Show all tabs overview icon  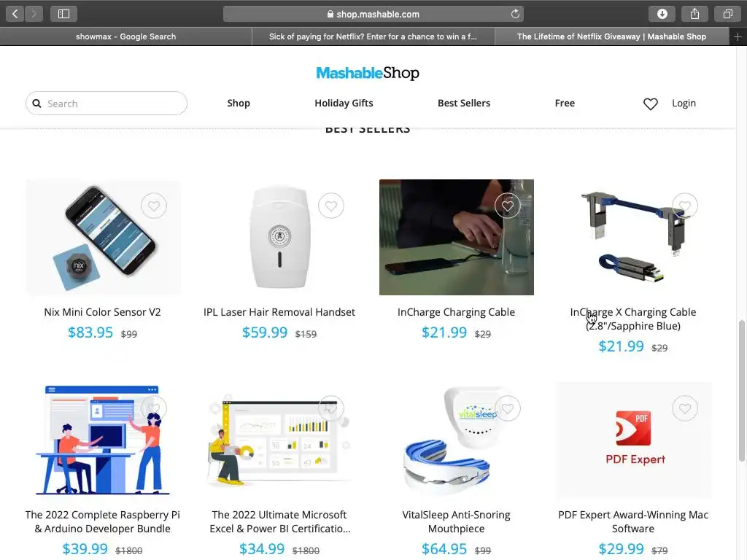tap(727, 14)
